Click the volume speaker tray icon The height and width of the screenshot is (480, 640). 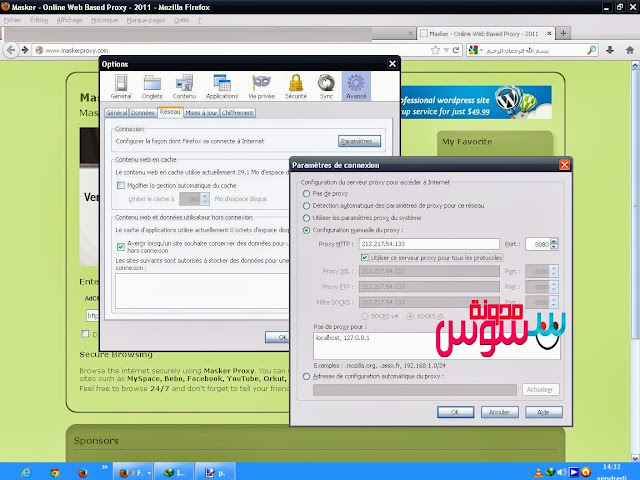(x=562, y=473)
